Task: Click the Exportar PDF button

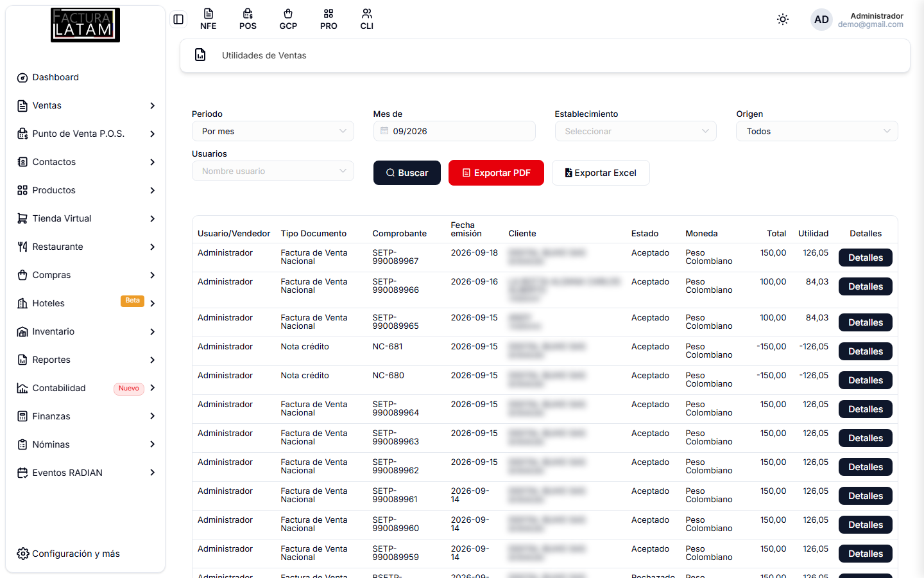Action: point(496,173)
